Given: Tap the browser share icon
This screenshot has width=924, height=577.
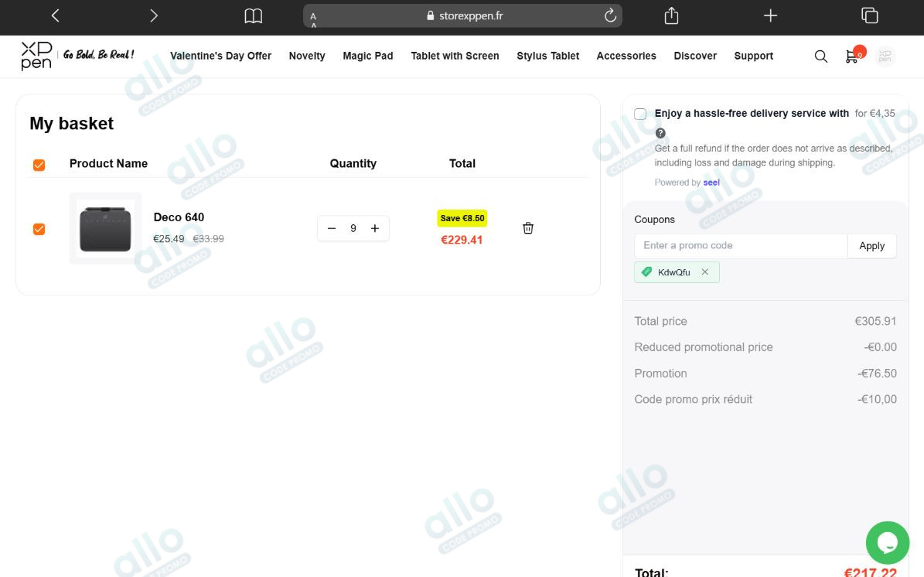Looking at the screenshot, I should click(671, 16).
